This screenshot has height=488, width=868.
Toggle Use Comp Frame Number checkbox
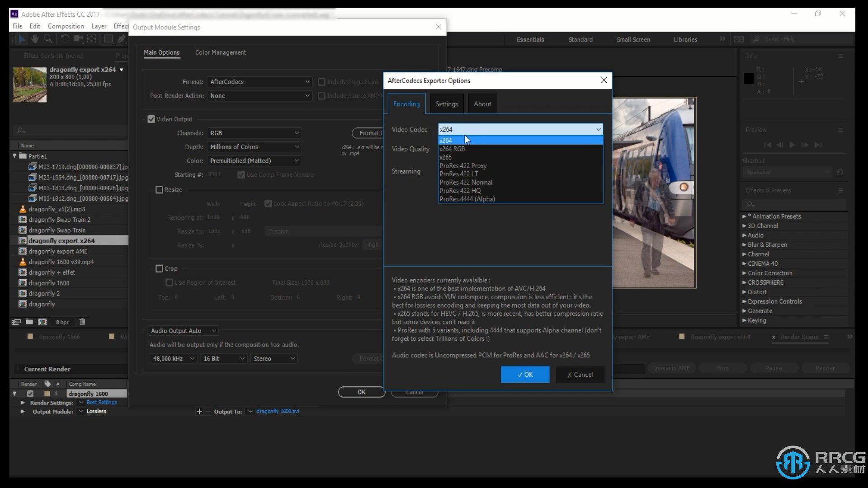pos(241,175)
